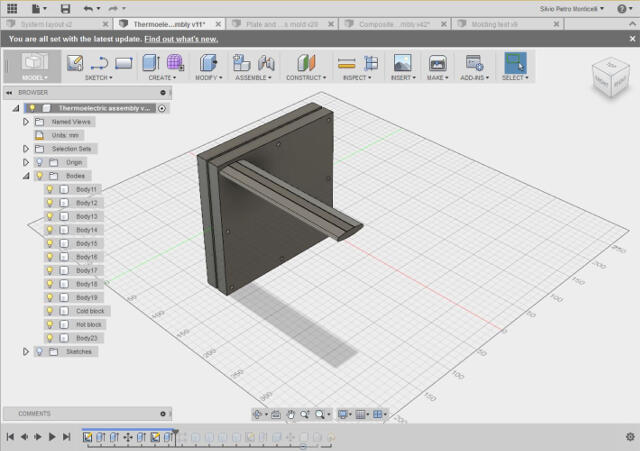Click the ViewCube in the corner
This screenshot has height=451, width=640.
tap(610, 78)
